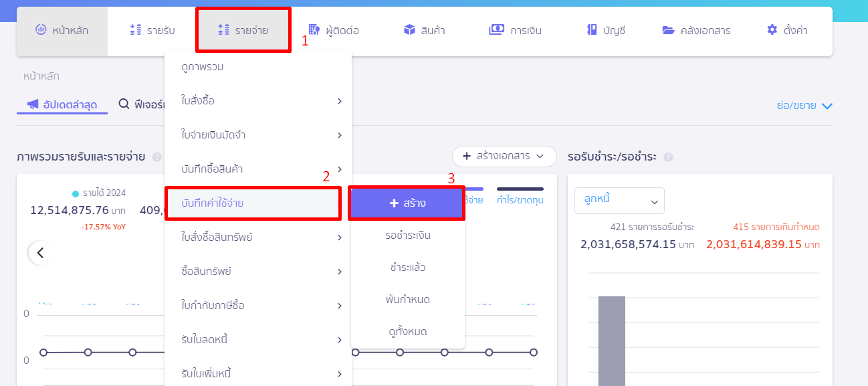Viewport: 868px width, 386px height.
Task: Click the box icon beside สินค้า
Action: coord(410,30)
